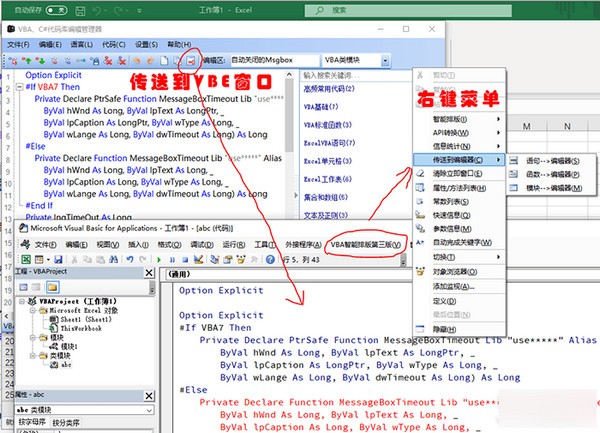Open the Project Explorer toolbar icon
The image size is (600, 433).
215,259
